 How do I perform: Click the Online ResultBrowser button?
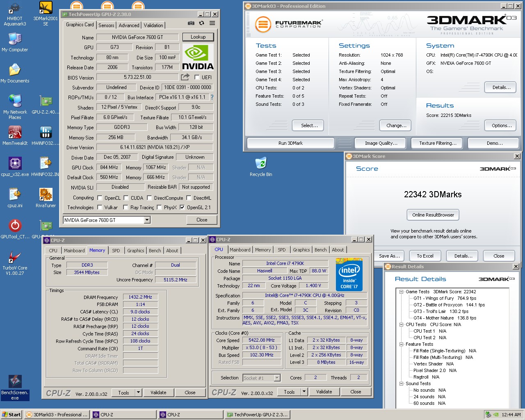coord(433,215)
